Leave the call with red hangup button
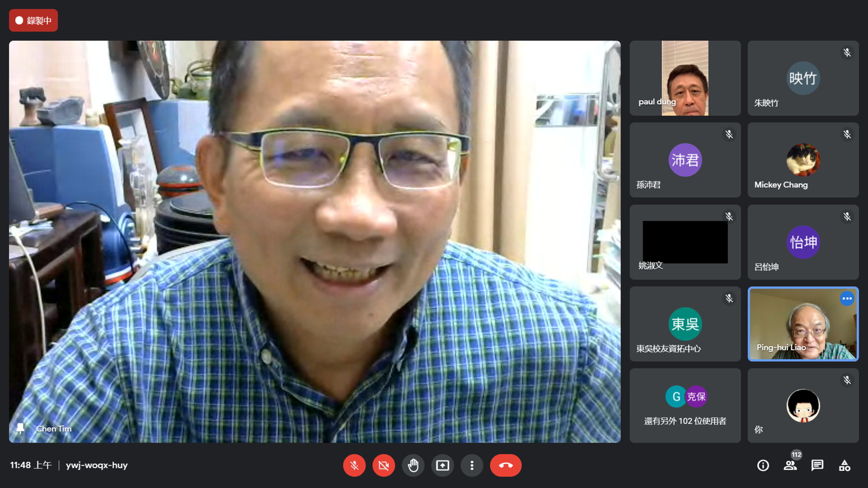Viewport: 868px width, 488px height. [506, 465]
